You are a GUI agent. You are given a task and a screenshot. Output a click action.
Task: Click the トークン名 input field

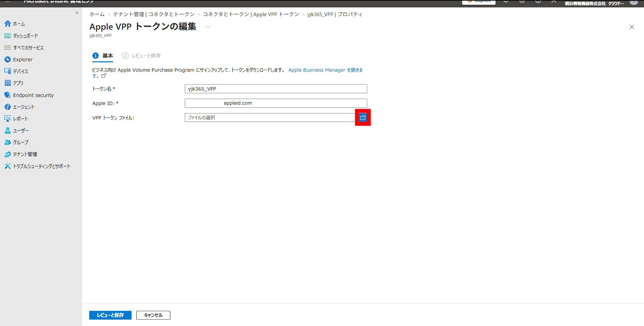(x=276, y=89)
